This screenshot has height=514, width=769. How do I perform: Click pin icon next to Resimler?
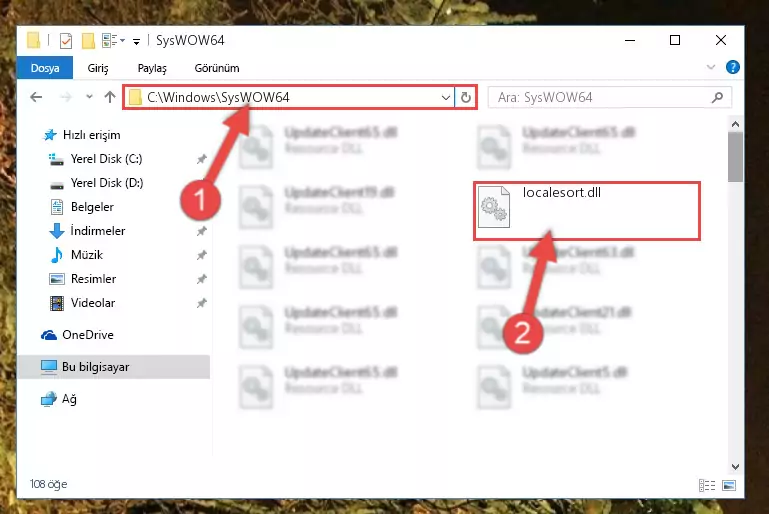click(x=201, y=279)
